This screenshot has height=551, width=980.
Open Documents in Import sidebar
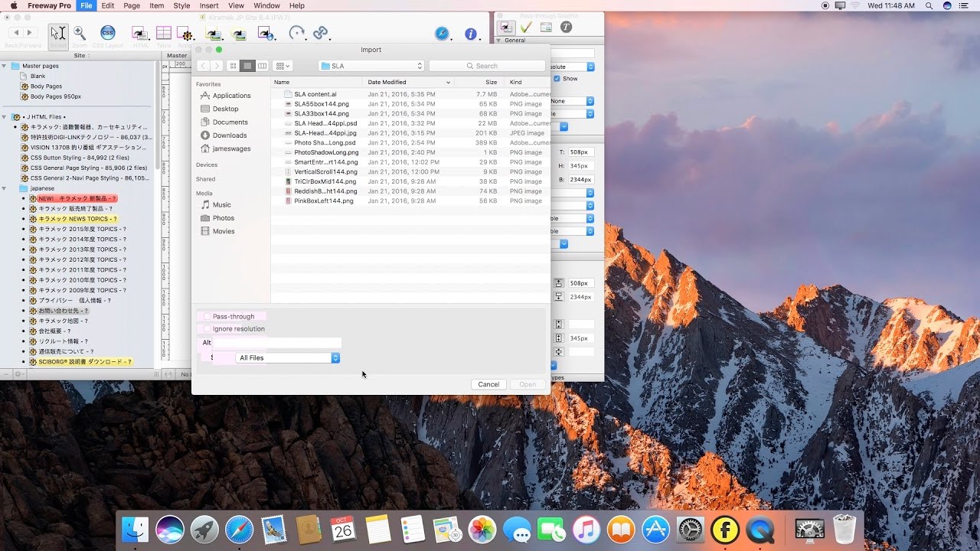click(230, 122)
